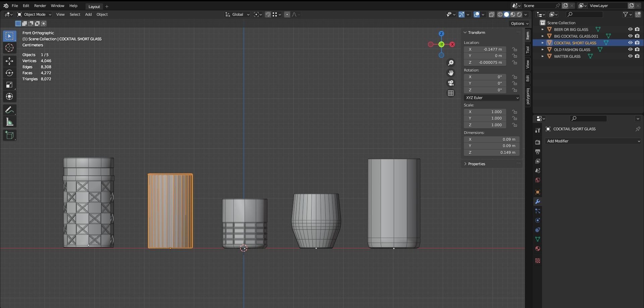Click the Options button in viewport header
Image resolution: width=644 pixels, height=308 pixels.
tap(519, 24)
